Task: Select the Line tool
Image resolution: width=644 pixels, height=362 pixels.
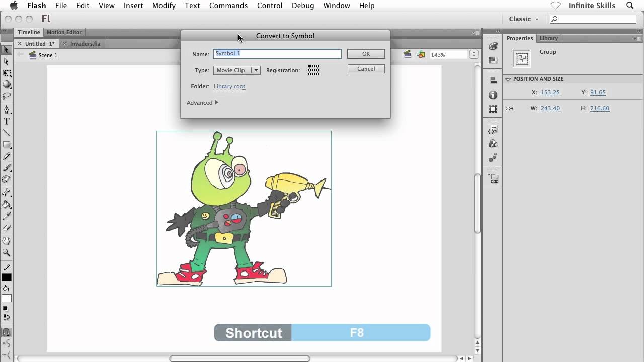Action: 7,133
